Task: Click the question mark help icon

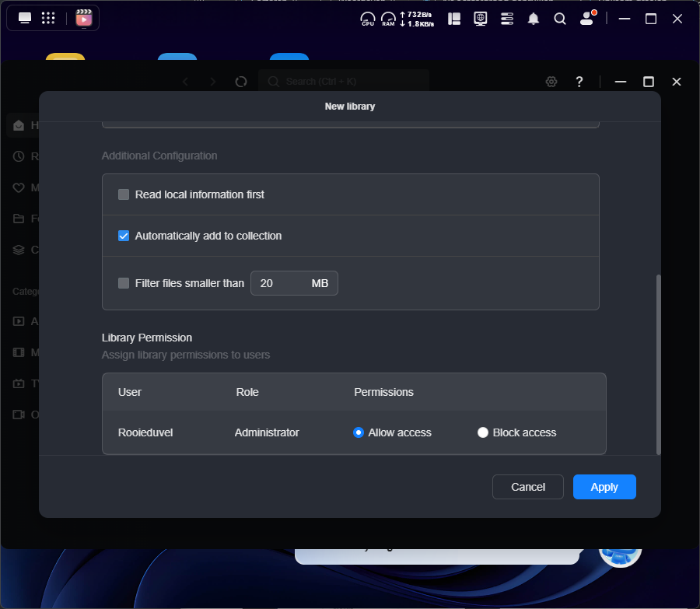Action: click(x=579, y=82)
